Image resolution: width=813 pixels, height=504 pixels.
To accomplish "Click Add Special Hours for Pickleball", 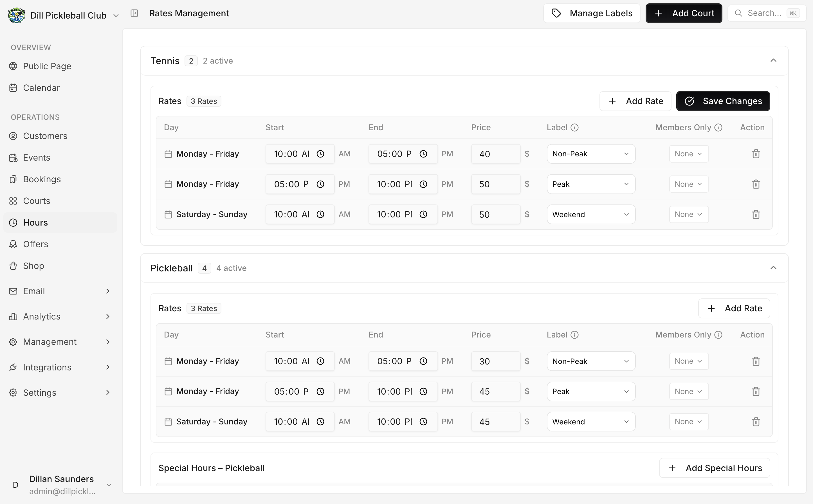I will (x=715, y=468).
